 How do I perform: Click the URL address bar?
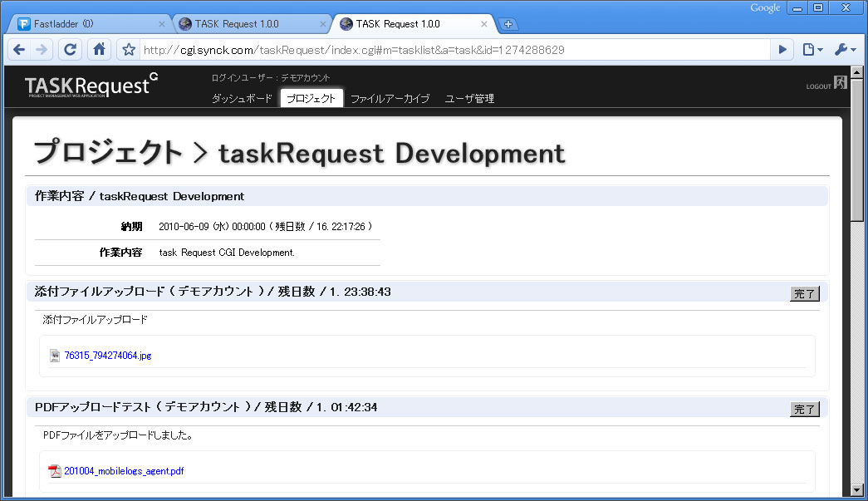click(x=454, y=50)
